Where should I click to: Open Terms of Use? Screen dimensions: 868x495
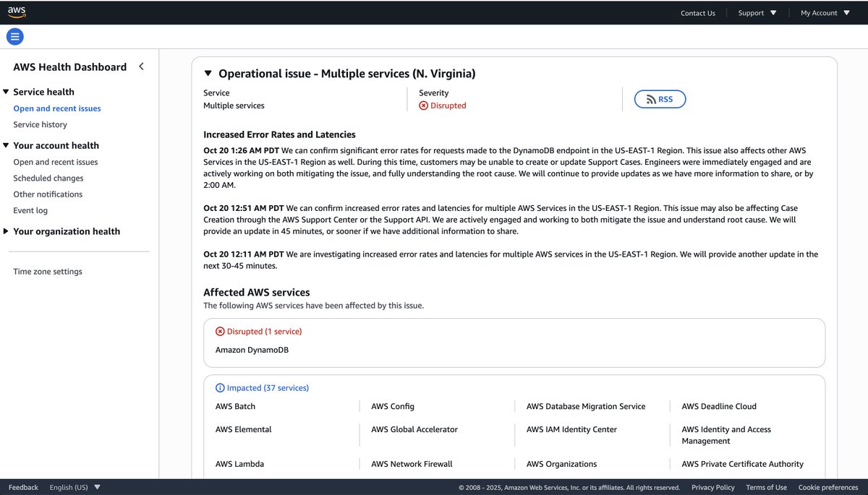[767, 488]
